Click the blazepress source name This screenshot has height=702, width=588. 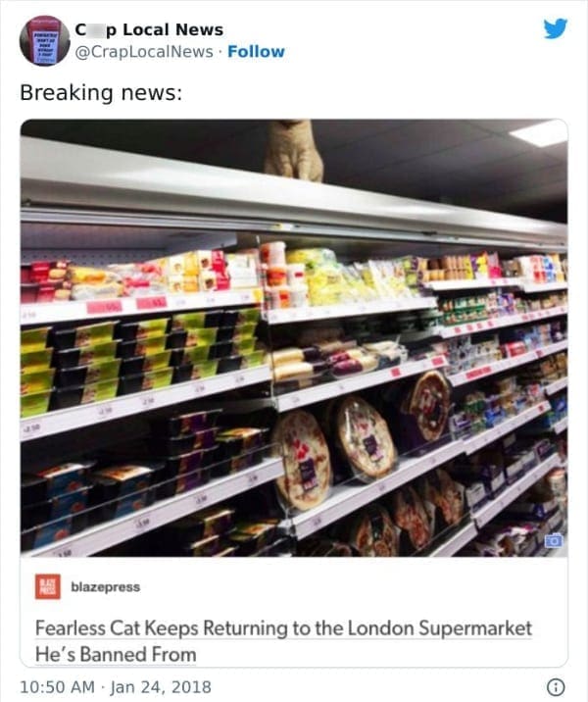(x=106, y=586)
